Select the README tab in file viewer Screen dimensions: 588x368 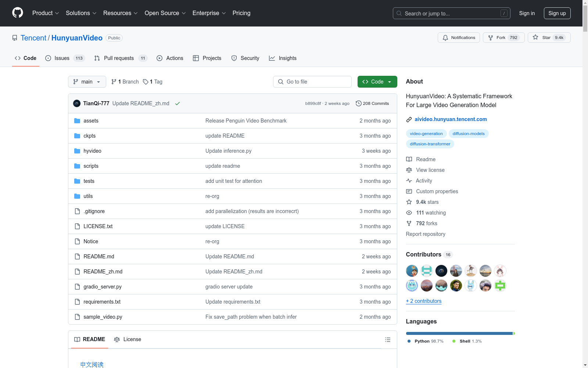(x=90, y=339)
